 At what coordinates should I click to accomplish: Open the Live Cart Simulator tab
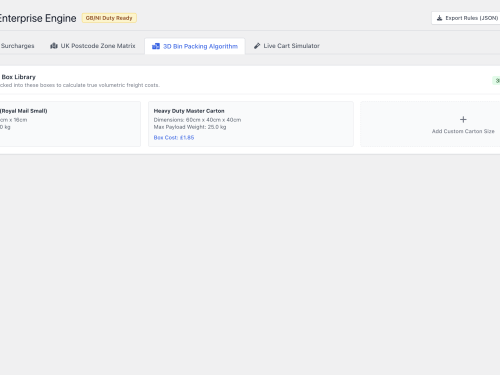287,46
